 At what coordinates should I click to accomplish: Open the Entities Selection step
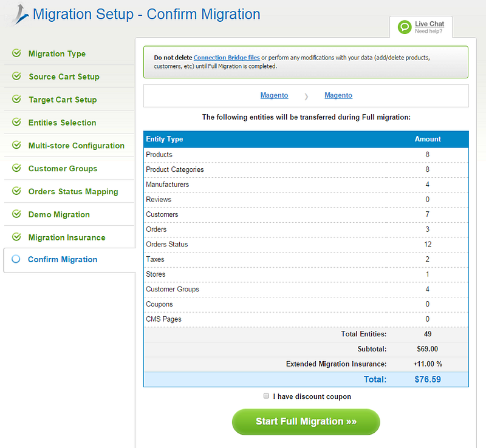(x=63, y=123)
